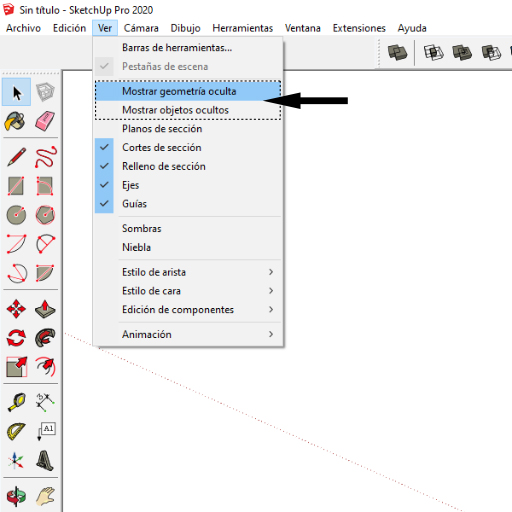Open the Dibujo menu

pos(185,28)
